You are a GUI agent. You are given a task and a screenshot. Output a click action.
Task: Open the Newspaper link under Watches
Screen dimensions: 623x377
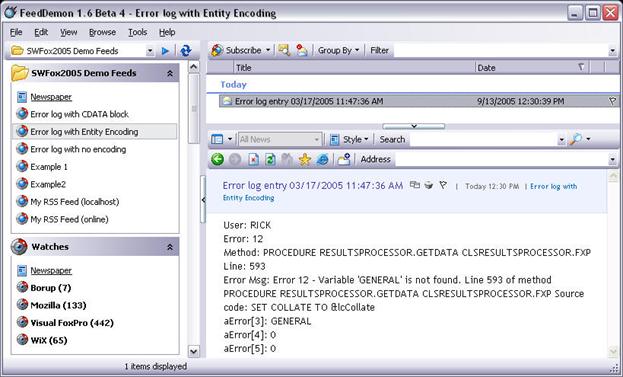51,271
